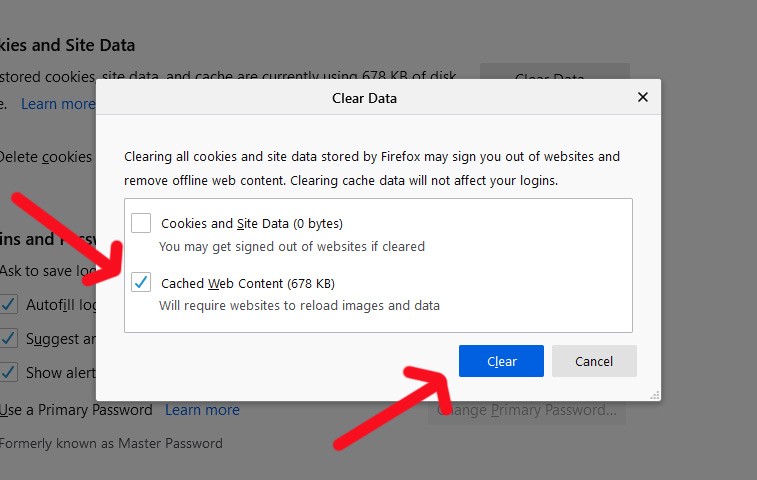Viewport: 757px width, 480px height.
Task: Click the Clear Data dialog title
Action: (364, 98)
